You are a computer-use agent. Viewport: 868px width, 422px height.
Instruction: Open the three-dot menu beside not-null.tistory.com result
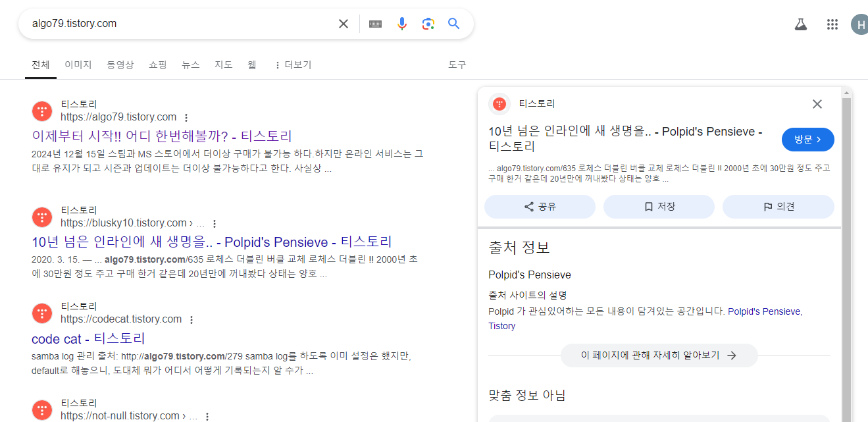coord(207,417)
